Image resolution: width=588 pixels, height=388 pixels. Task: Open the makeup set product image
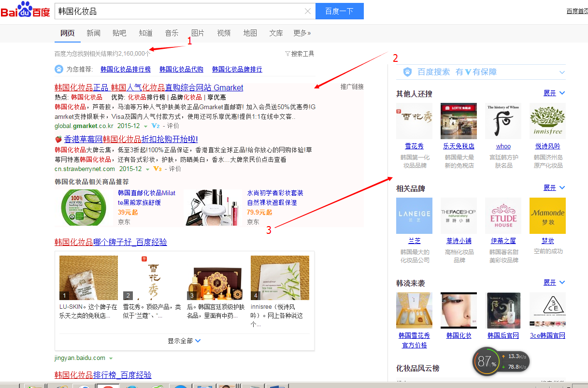pos(214,207)
